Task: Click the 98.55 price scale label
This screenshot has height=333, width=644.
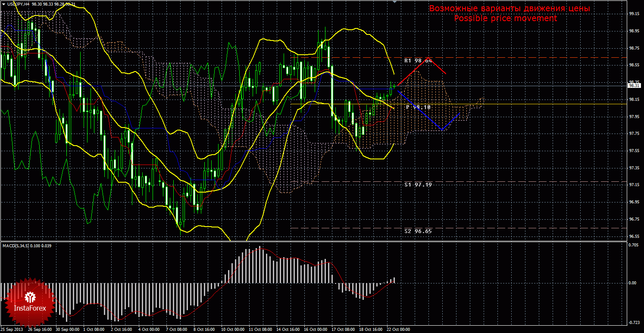Action: (634, 65)
